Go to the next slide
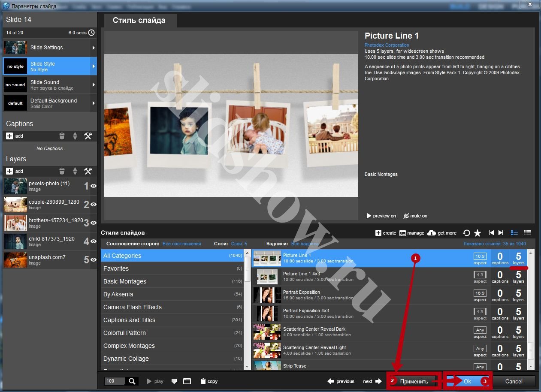The height and width of the screenshot is (392, 541). click(x=372, y=381)
